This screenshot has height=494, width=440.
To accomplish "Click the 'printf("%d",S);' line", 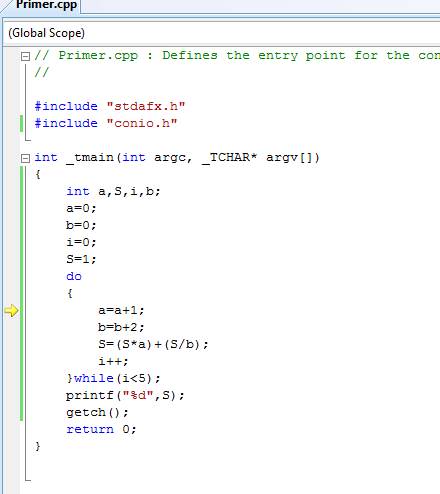I will pyautogui.click(x=125, y=396).
